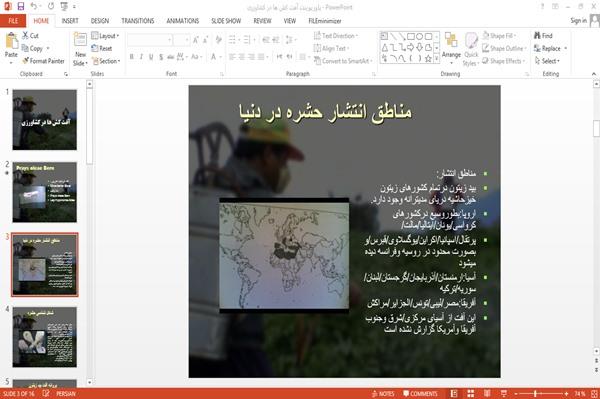Image resolution: width=600 pixels, height=399 pixels.
Task: Adjust the zoom slider handle
Action: coord(535,394)
